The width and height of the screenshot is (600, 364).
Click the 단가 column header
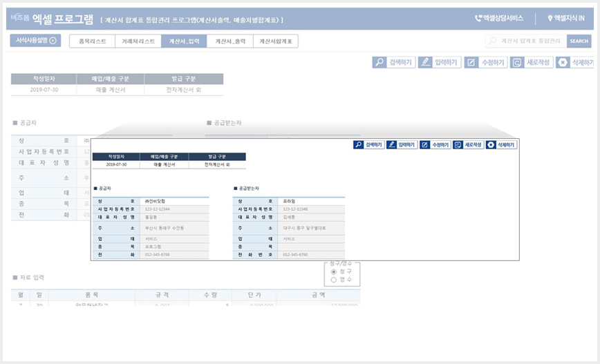[254, 295]
